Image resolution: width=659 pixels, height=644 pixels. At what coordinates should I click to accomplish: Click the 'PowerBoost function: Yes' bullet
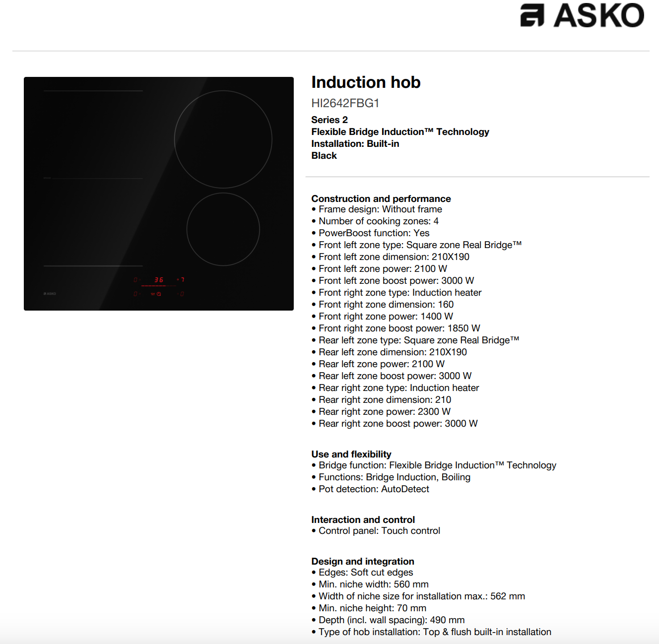pos(370,233)
